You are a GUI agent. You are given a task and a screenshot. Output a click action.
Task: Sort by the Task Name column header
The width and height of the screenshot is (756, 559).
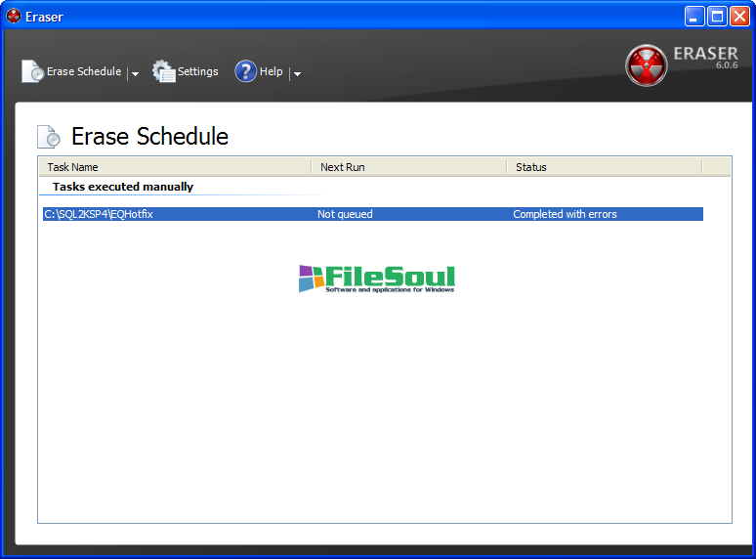174,167
